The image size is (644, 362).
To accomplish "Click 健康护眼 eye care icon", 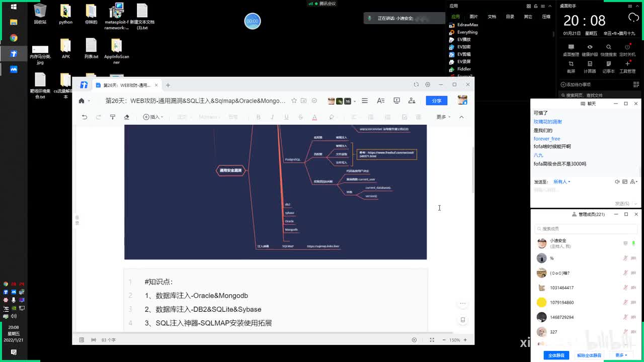I will pyautogui.click(x=590, y=50).
